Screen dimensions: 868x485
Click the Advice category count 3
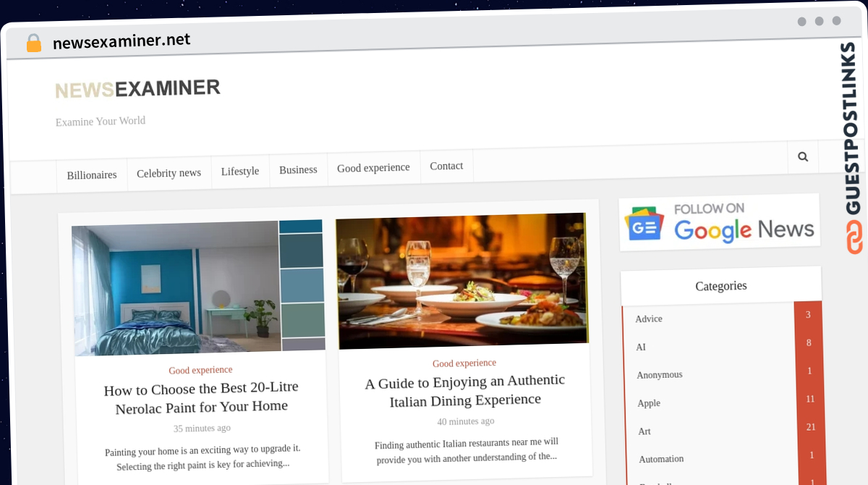pos(808,315)
